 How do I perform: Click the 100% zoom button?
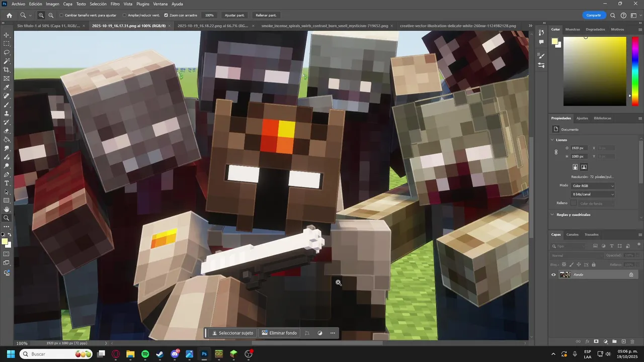[209, 16]
